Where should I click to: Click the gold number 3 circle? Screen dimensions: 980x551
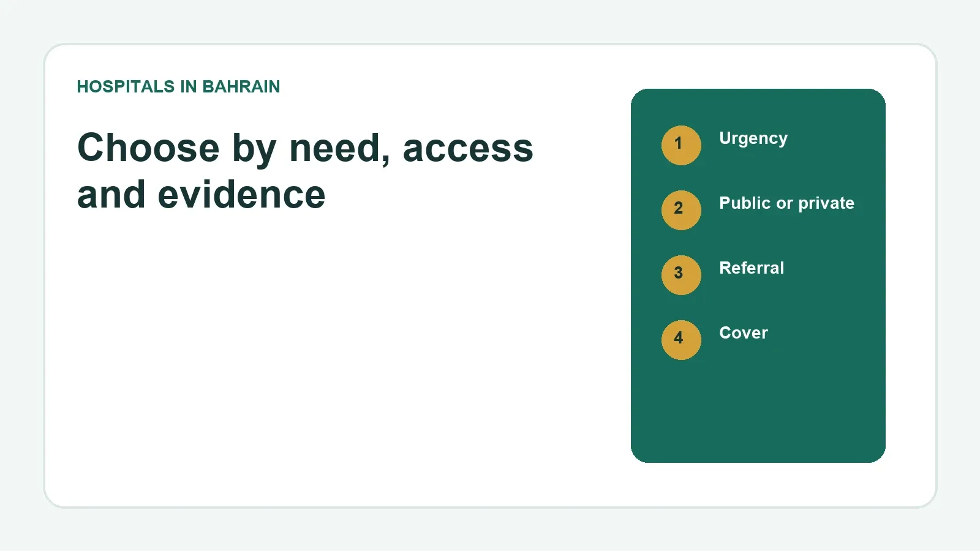click(681, 275)
